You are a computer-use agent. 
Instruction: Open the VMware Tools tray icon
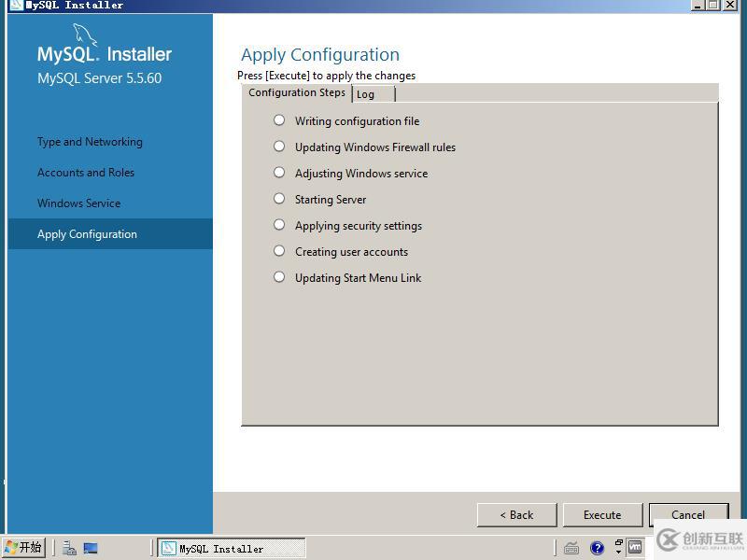pos(635,547)
